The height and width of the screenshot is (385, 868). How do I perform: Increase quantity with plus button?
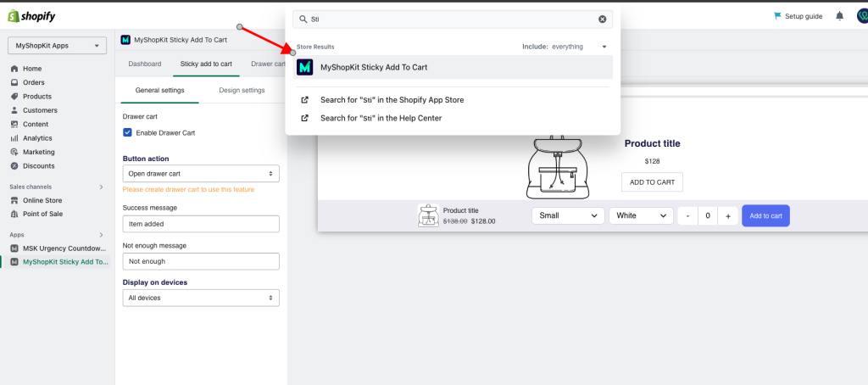728,216
